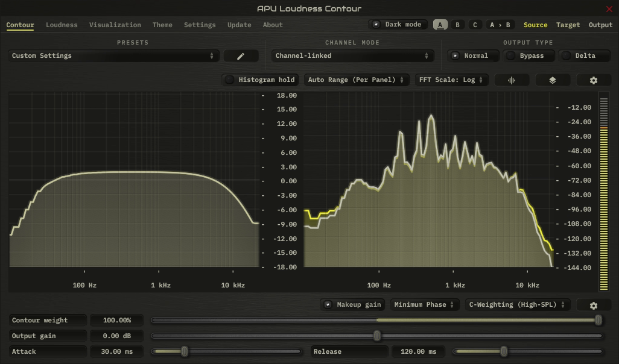
Task: Close the plugin with the red X
Action: point(609,8)
